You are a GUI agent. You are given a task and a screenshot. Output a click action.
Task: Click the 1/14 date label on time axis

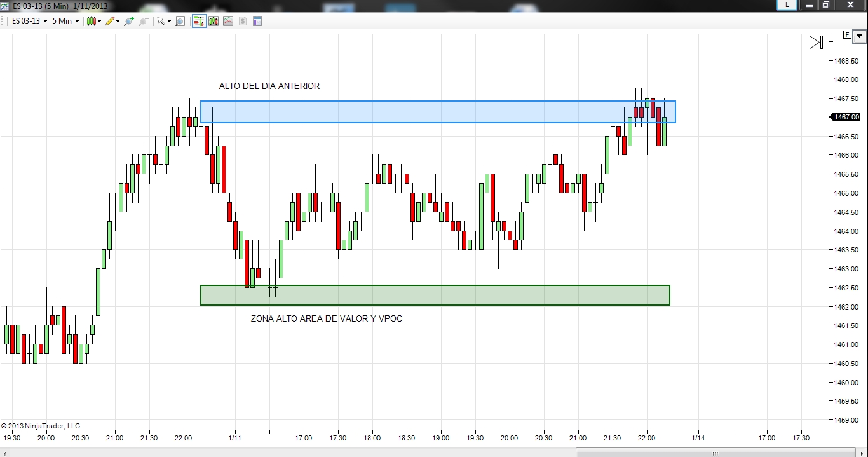(698, 438)
